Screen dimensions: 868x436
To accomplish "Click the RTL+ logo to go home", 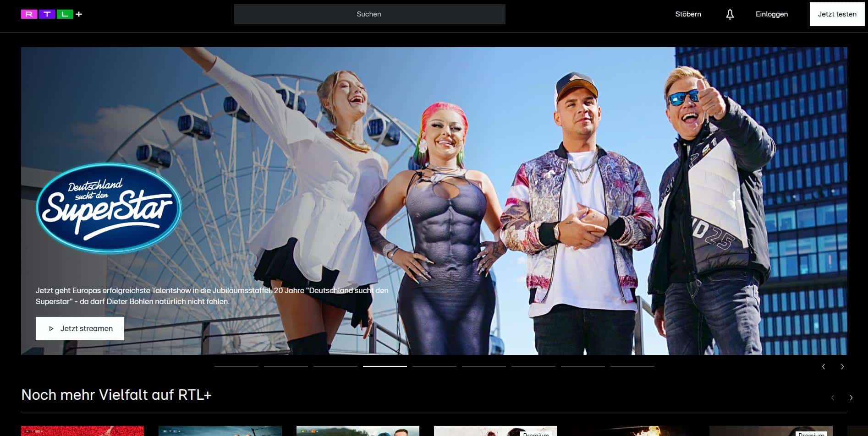I will click(x=51, y=14).
